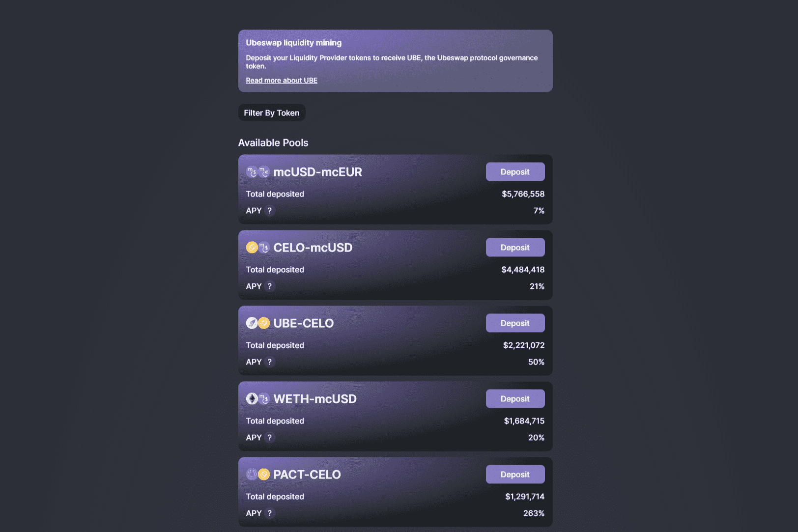This screenshot has width=798, height=532.
Task: Open Read more about UBE link
Action: [x=282, y=80]
